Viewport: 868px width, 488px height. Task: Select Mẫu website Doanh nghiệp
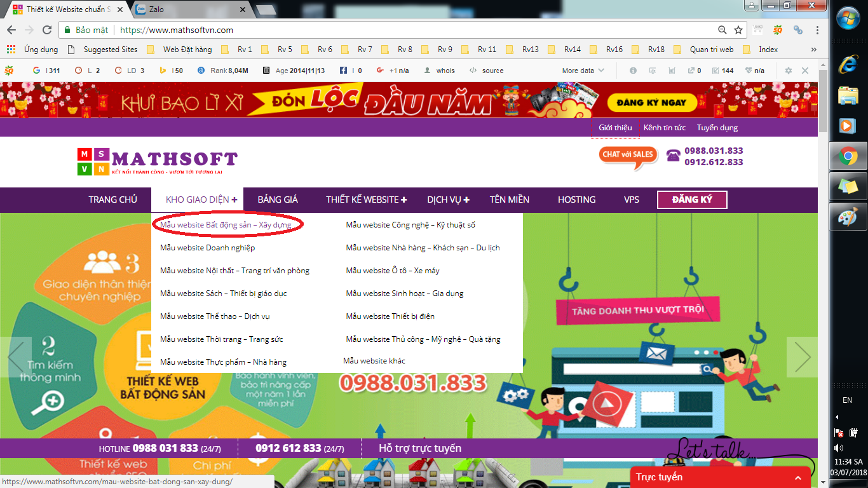pos(208,248)
